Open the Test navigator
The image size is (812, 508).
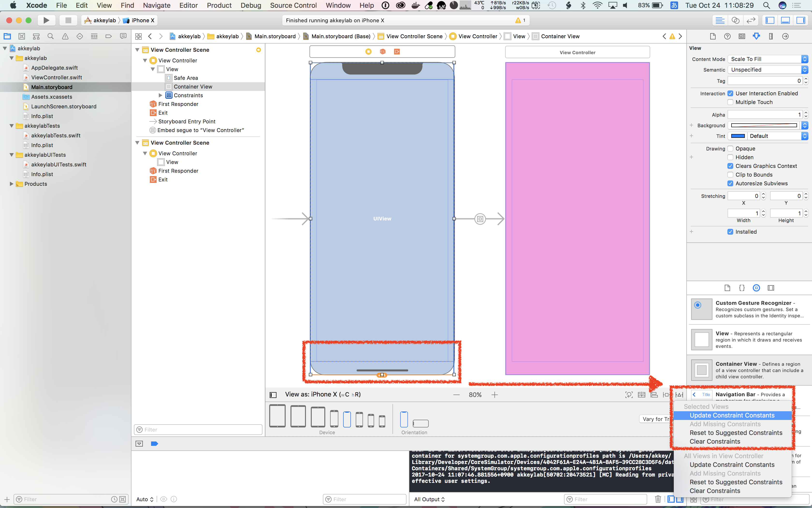pos(80,36)
